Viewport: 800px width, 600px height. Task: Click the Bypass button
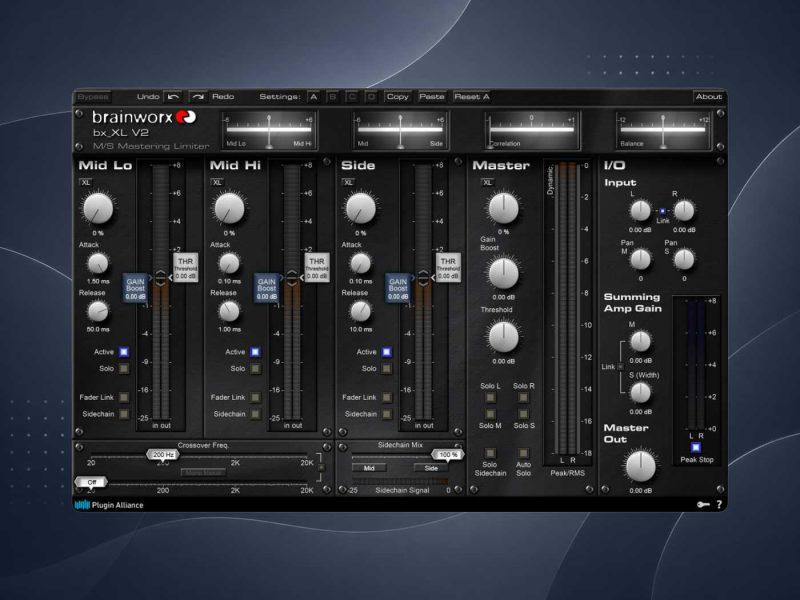pos(93,96)
